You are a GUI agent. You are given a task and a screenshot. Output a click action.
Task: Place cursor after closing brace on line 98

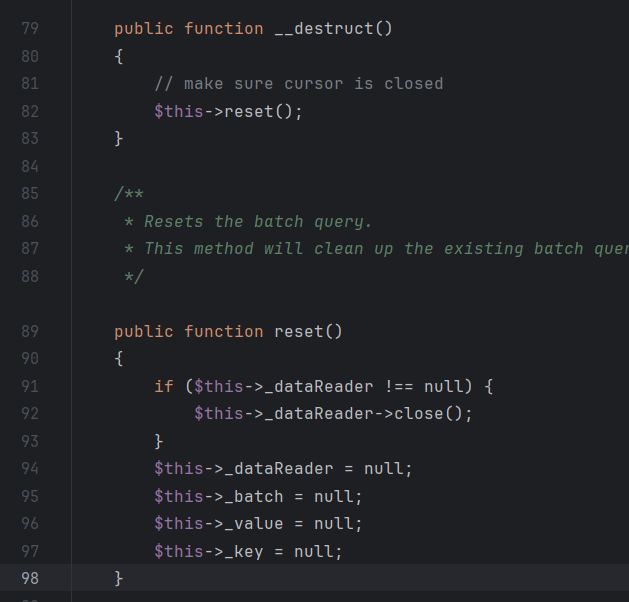pyautogui.click(x=125, y=578)
